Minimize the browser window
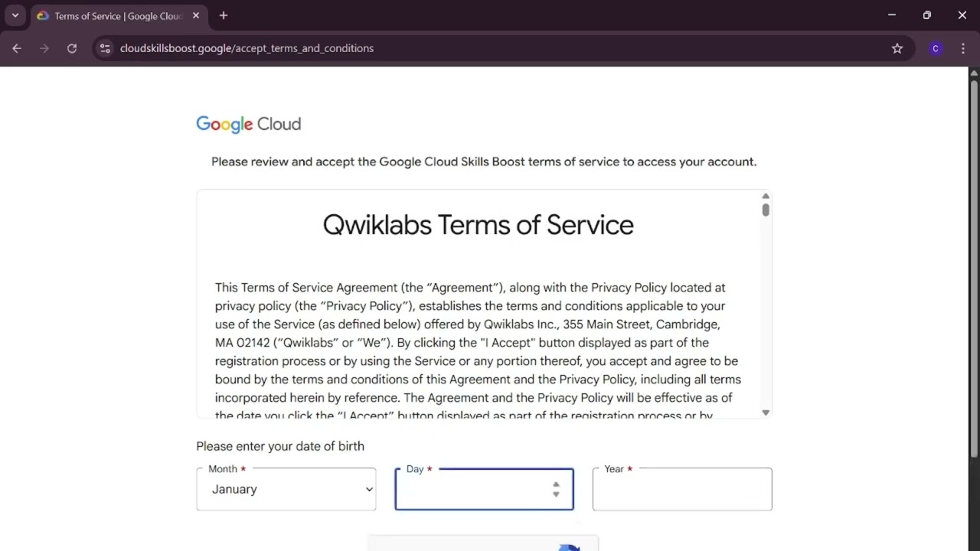 point(892,15)
